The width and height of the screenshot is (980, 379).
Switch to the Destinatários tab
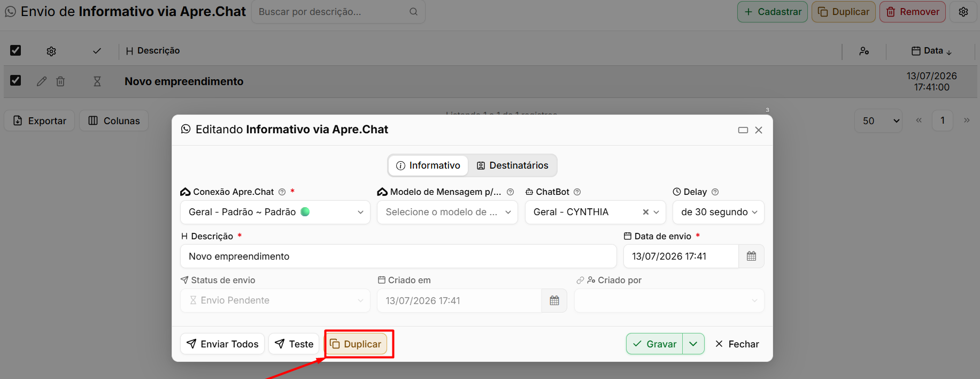[x=513, y=165]
